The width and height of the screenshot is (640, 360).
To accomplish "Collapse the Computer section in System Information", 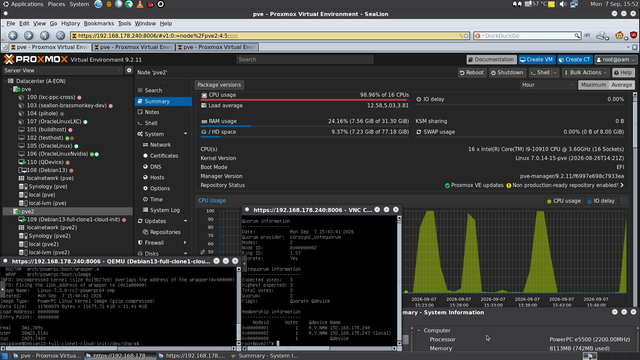I will coord(419,331).
